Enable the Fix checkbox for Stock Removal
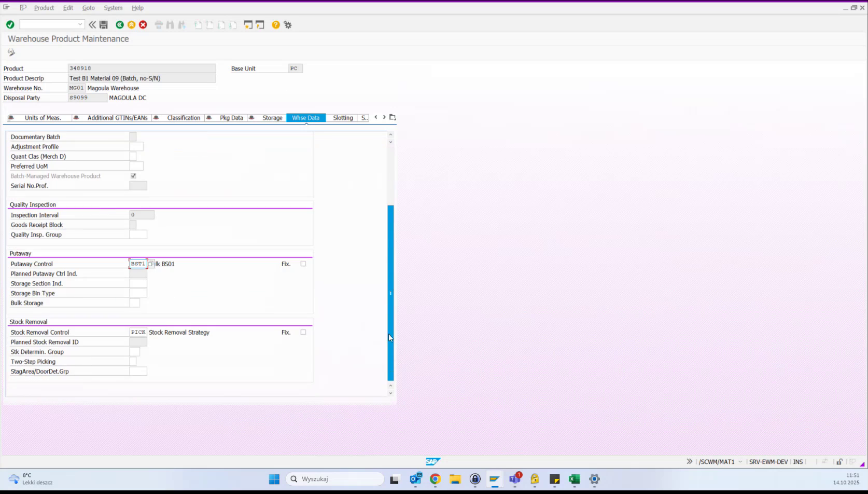 click(303, 332)
